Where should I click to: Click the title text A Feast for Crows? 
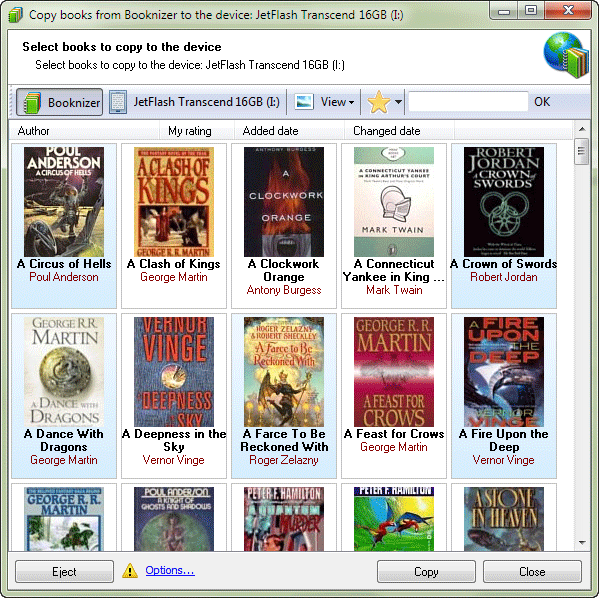[x=394, y=434]
